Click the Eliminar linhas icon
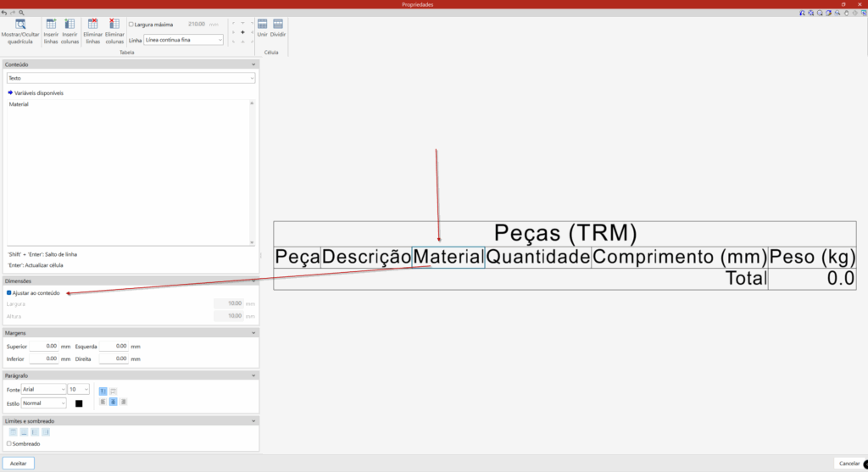This screenshot has height=472, width=868. pos(92,25)
